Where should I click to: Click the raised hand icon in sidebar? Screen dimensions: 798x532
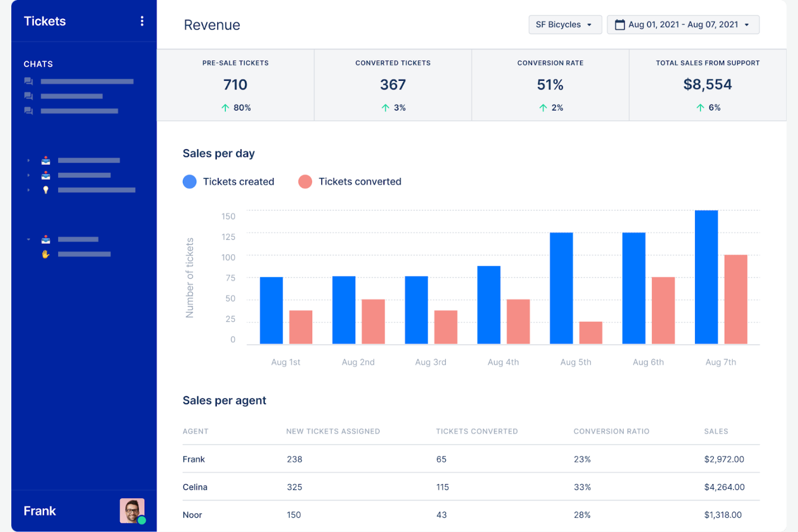(45, 254)
